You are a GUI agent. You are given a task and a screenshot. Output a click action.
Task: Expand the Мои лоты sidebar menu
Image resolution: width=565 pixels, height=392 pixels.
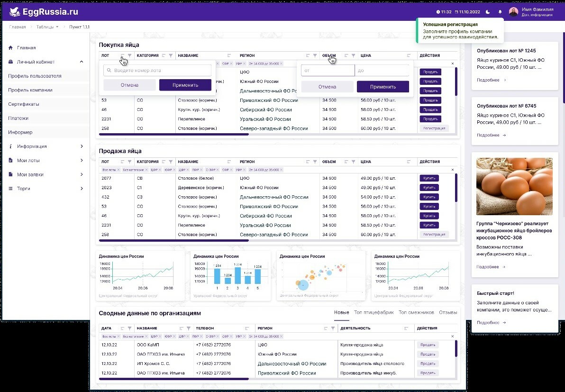tap(82, 160)
